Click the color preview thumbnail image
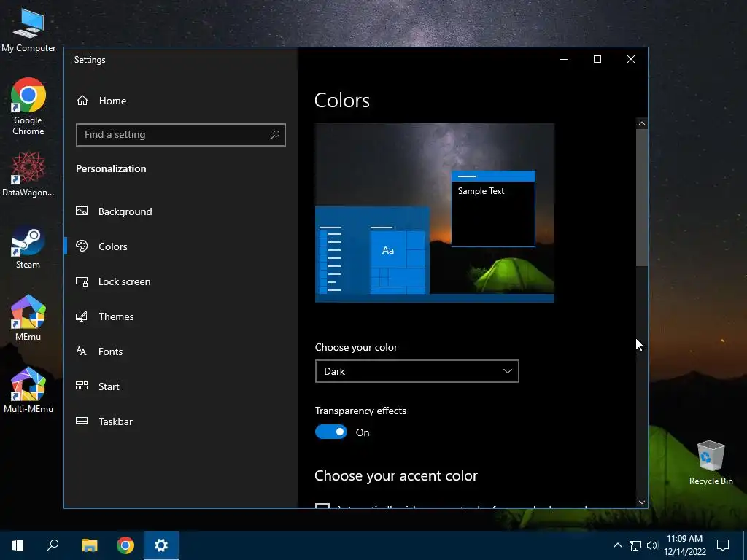 click(435, 213)
